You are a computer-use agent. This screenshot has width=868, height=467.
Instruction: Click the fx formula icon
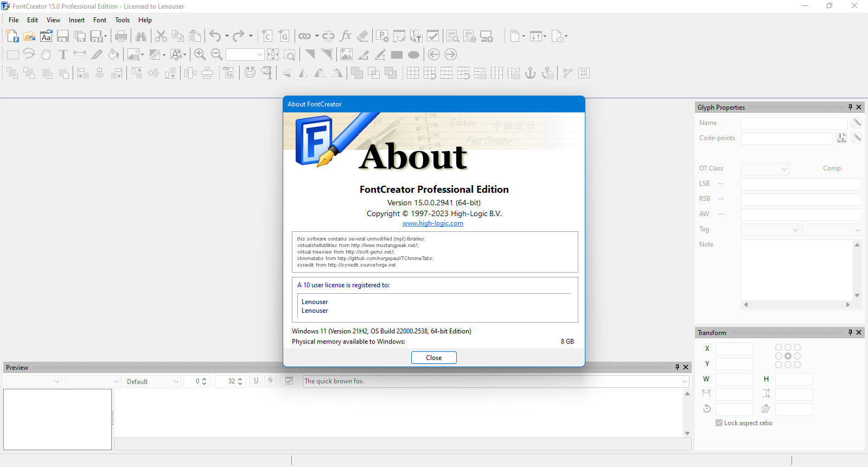coord(346,36)
